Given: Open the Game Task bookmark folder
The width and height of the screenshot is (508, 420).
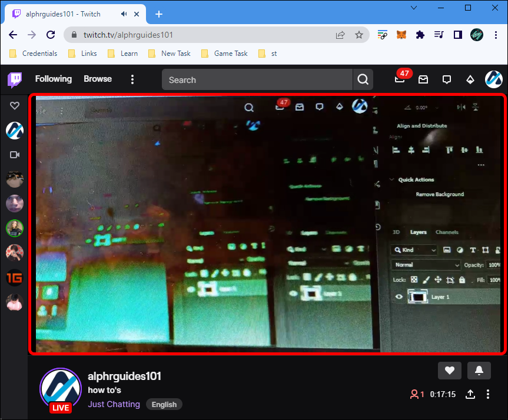Looking at the screenshot, I should (224, 54).
